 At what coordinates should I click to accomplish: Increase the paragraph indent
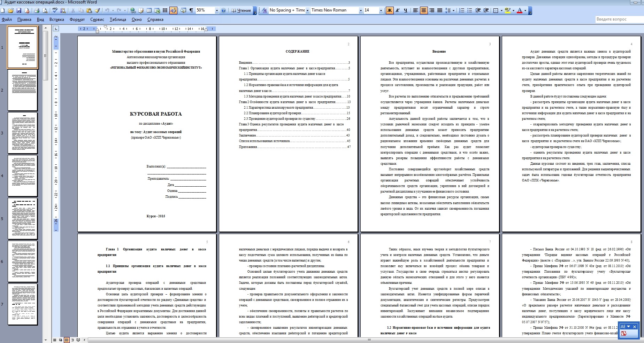click(x=486, y=10)
